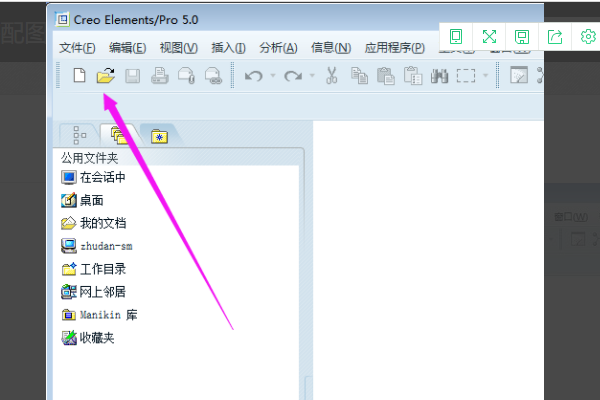The width and height of the screenshot is (600, 400).
Task: Click the Print icon
Action: 160,75
